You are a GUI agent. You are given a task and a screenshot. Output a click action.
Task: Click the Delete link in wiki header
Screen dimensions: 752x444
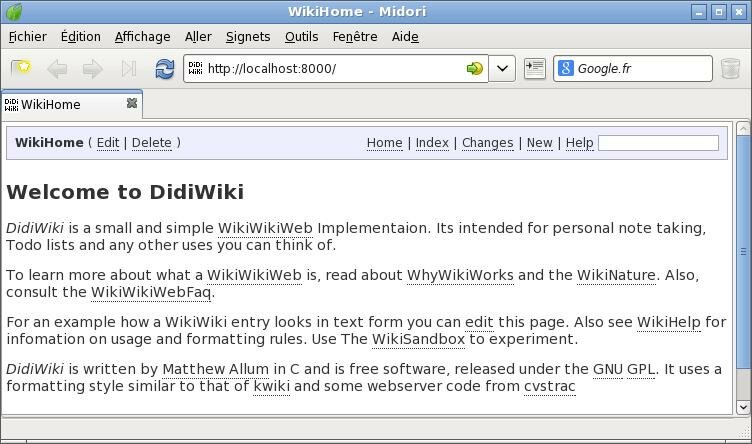click(152, 143)
